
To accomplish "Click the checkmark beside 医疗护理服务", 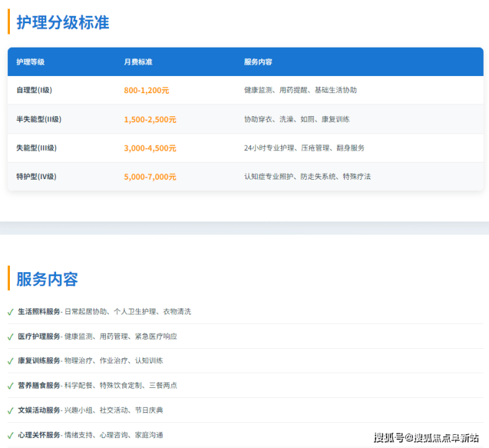I will click(10, 336).
